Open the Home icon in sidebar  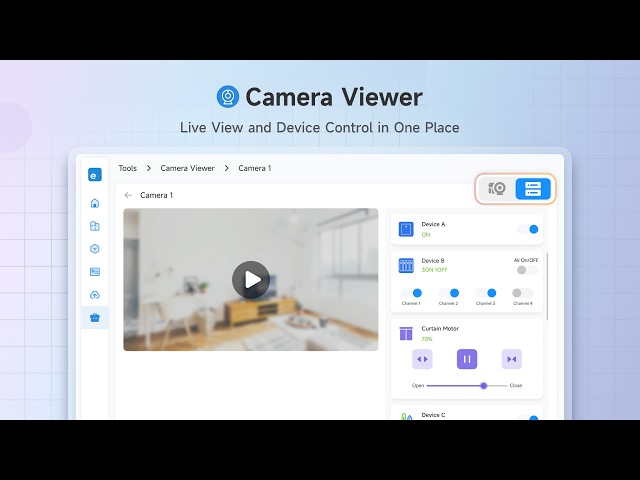pos(95,203)
